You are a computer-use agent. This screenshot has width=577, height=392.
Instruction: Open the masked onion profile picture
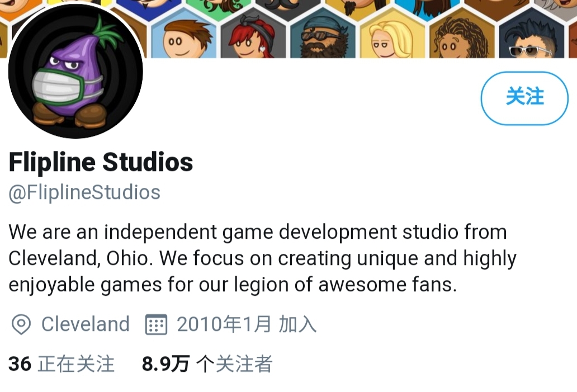(76, 72)
